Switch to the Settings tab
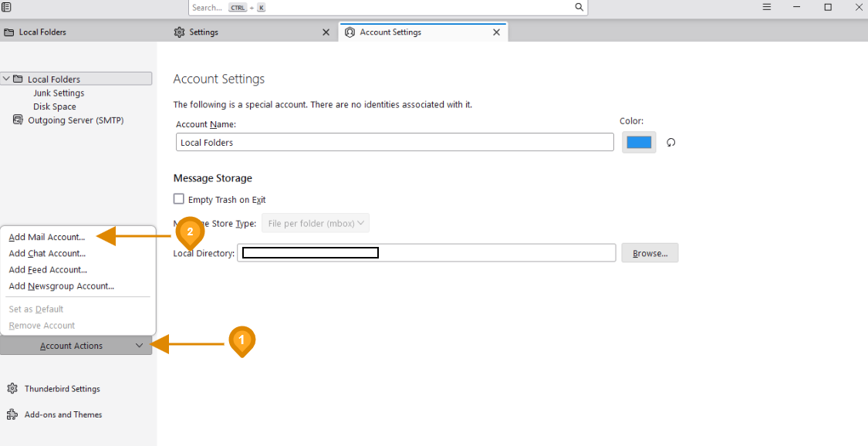Image resolution: width=868 pixels, height=446 pixels. point(253,32)
